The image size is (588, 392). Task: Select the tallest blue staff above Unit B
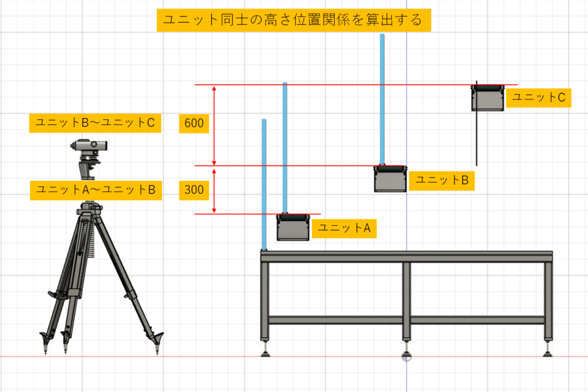point(382,100)
